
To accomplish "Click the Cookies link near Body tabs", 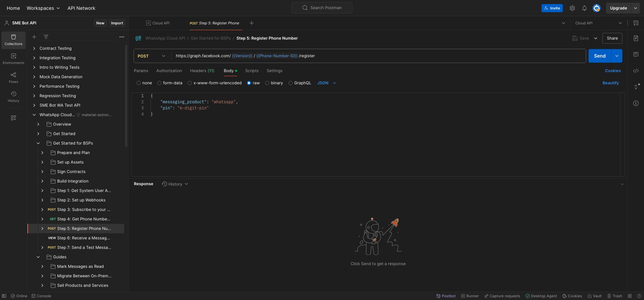I will click(x=613, y=71).
